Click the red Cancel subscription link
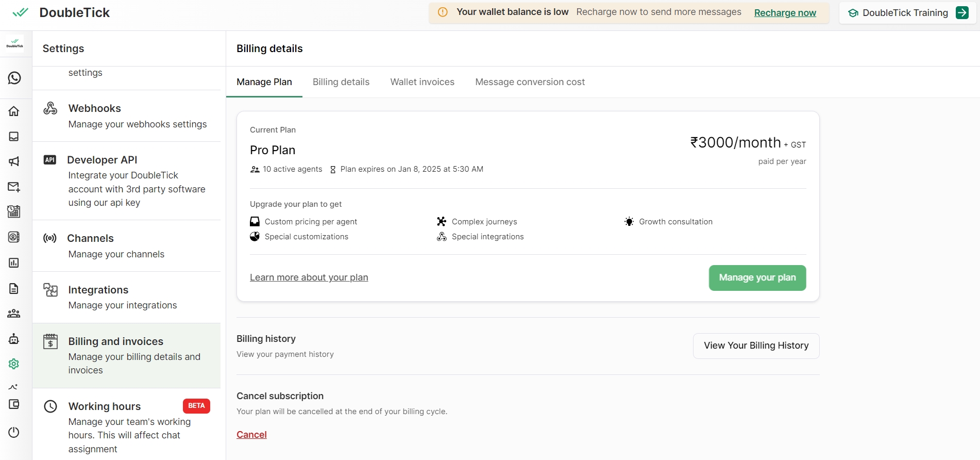Screen dimensions: 980x460 tap(251, 435)
